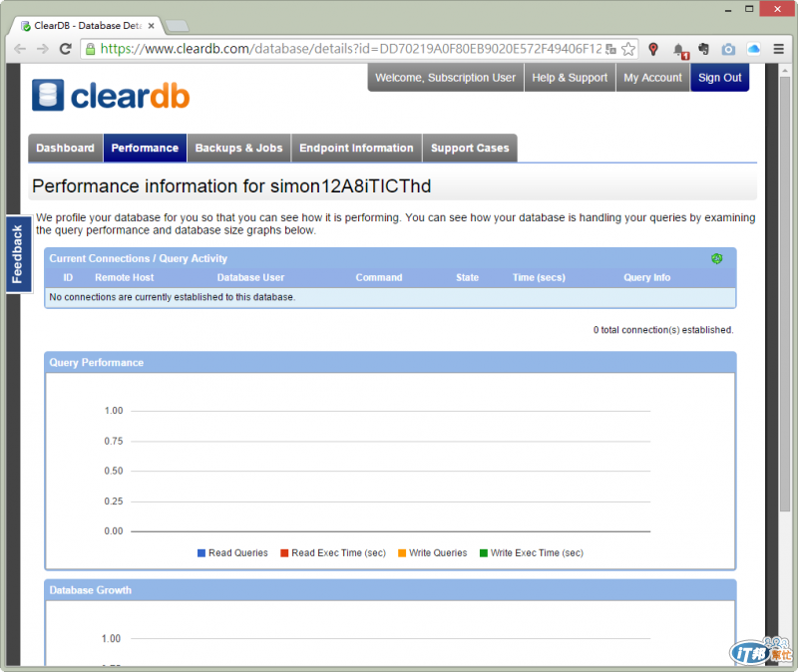Close the ClearDB browser tab
798x672 pixels.
(x=152, y=26)
